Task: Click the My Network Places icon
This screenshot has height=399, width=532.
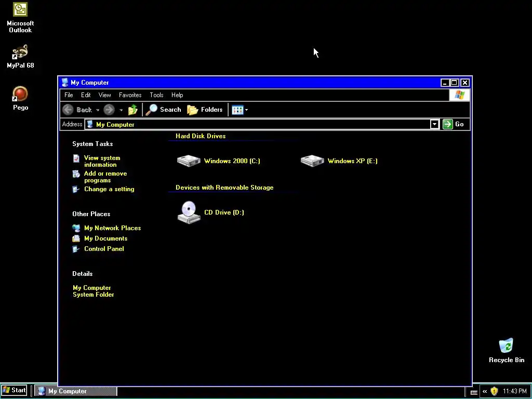Action: tap(76, 228)
